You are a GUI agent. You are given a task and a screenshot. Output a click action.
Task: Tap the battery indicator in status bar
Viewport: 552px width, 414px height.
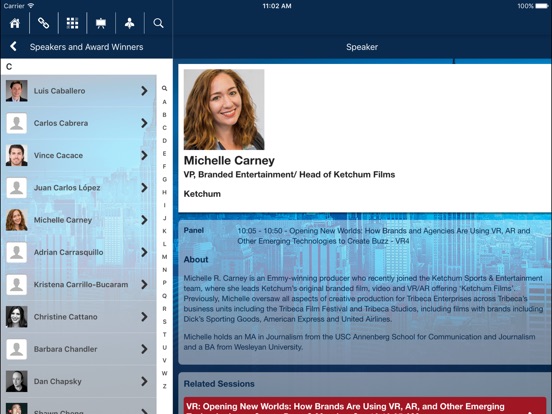click(541, 6)
